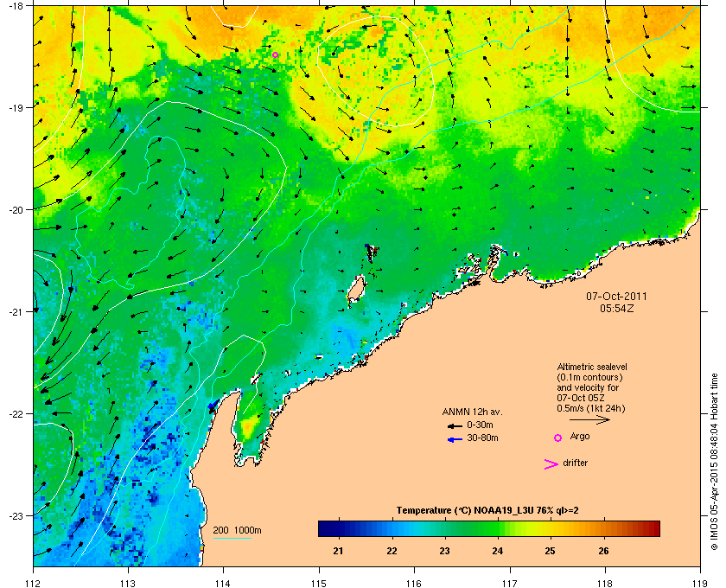
Task: Click the ANMN 12h av. label
Action: pyautogui.click(x=472, y=412)
